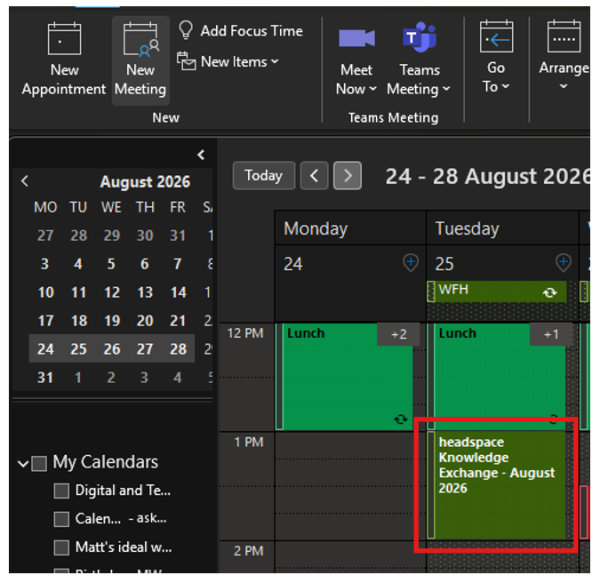Open the WFH all-day event
The image size is (600, 583).
click(x=496, y=291)
